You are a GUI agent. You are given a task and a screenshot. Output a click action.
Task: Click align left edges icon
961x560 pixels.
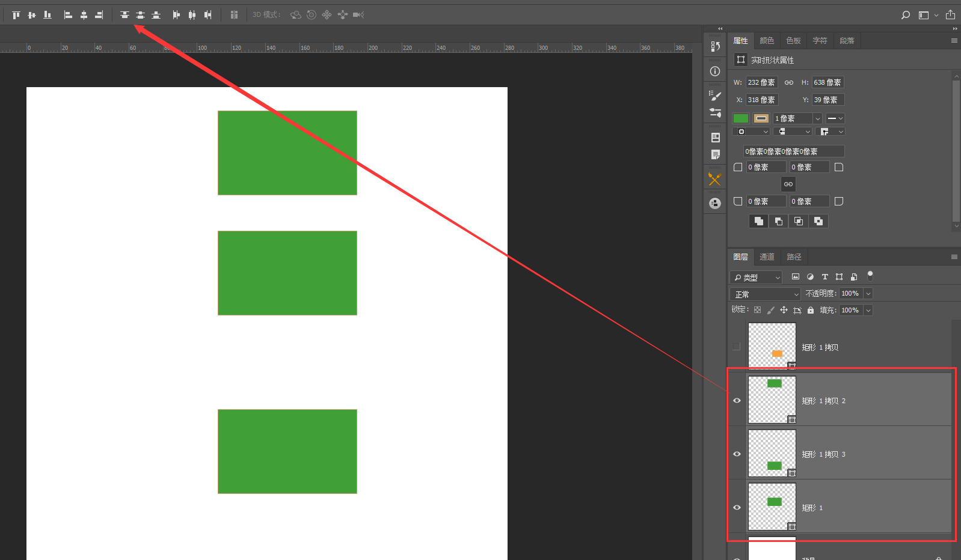(x=68, y=15)
